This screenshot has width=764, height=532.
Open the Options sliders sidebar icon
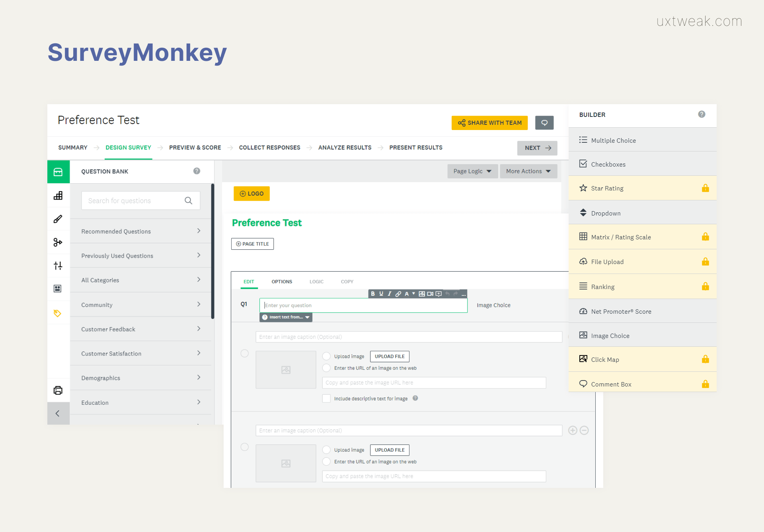point(58,265)
